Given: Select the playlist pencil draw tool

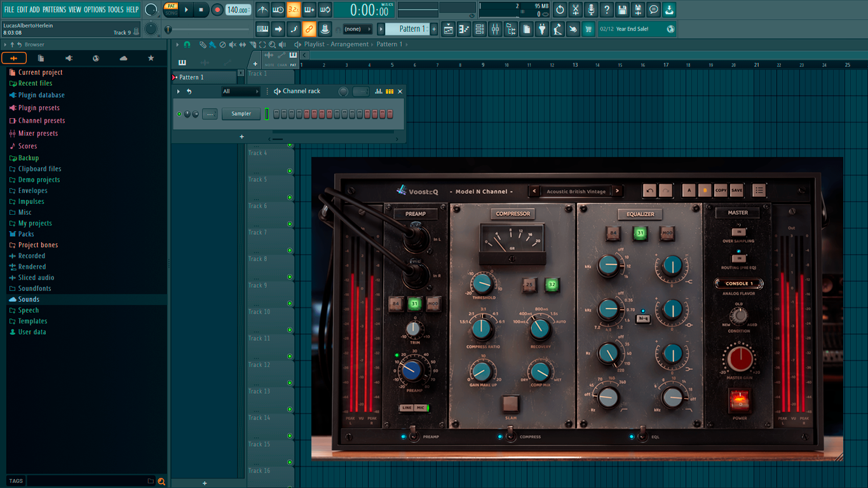Looking at the screenshot, I should 203,44.
